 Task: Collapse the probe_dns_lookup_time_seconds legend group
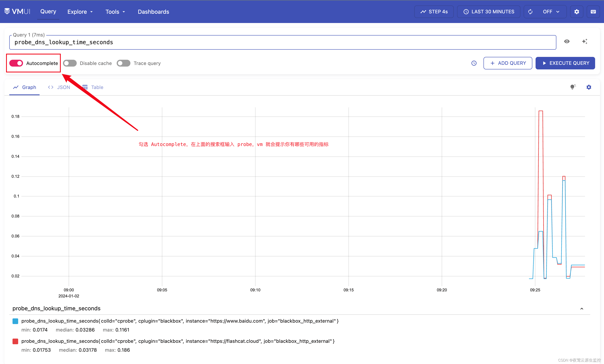click(x=582, y=309)
